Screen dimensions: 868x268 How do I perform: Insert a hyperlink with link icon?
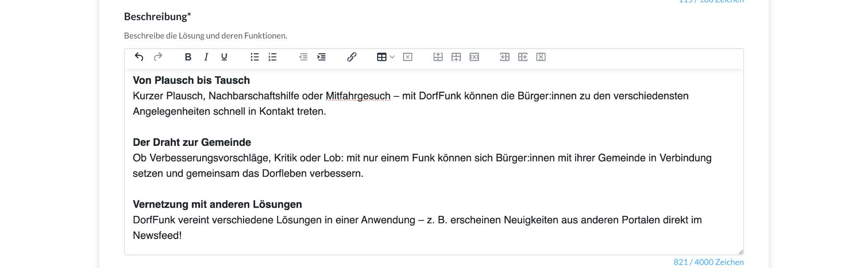click(352, 57)
